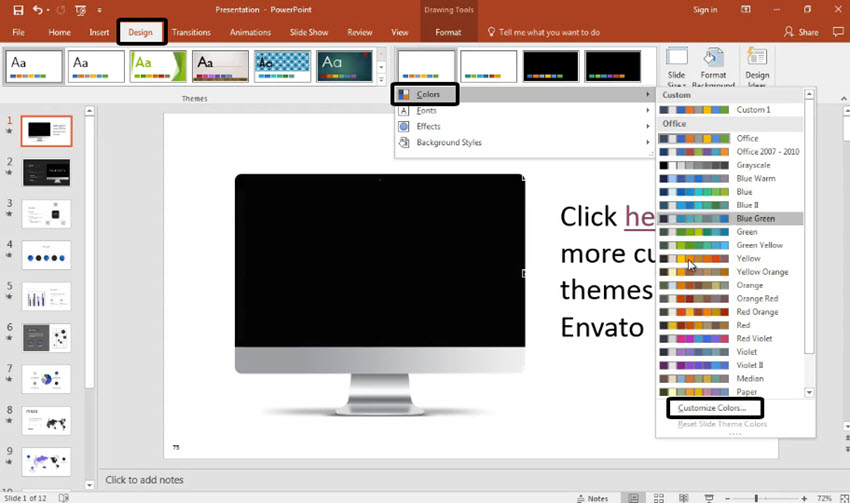Click the zoom slider handle
Screen dimensions: 850x503
tap(756, 498)
